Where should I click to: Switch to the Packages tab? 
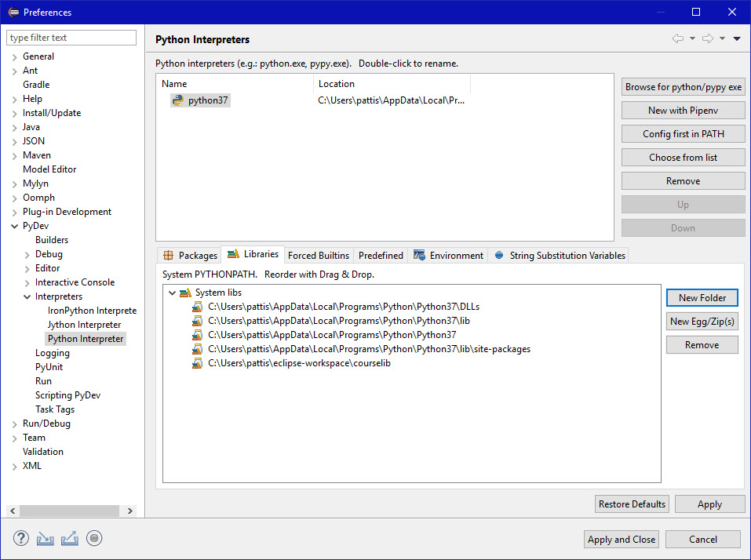click(x=190, y=256)
